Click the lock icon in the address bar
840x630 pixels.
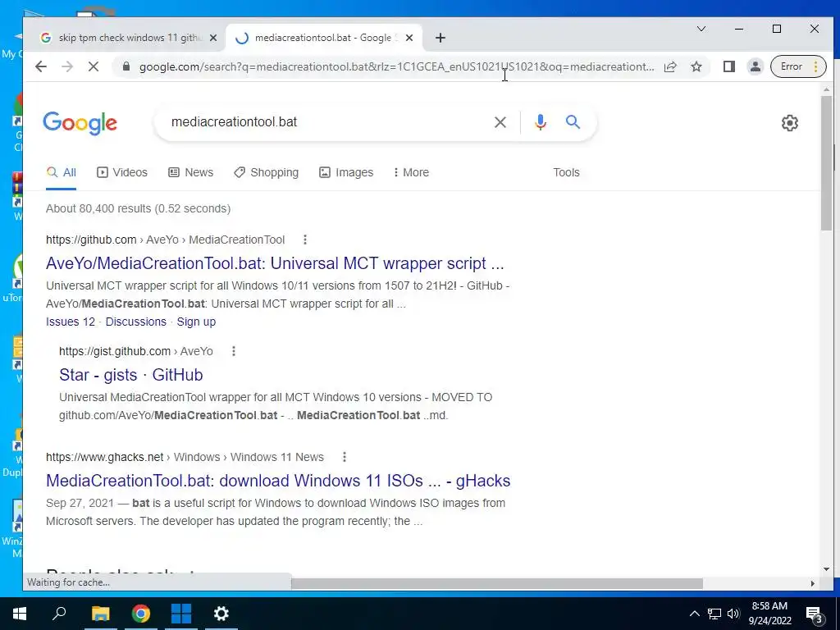[x=126, y=66]
